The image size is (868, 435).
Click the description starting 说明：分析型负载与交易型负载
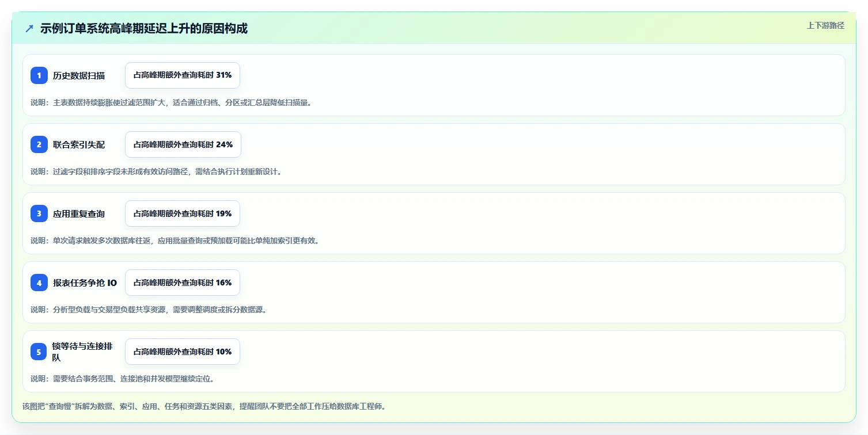click(149, 310)
